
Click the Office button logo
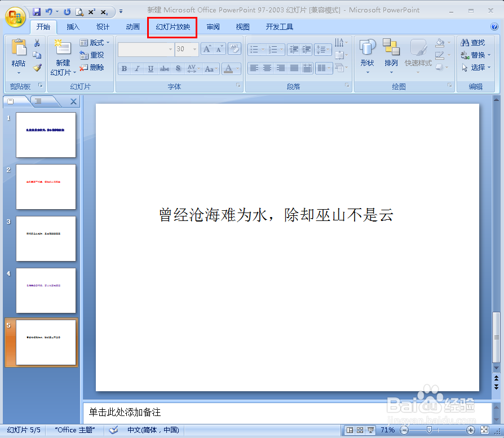pos(15,17)
